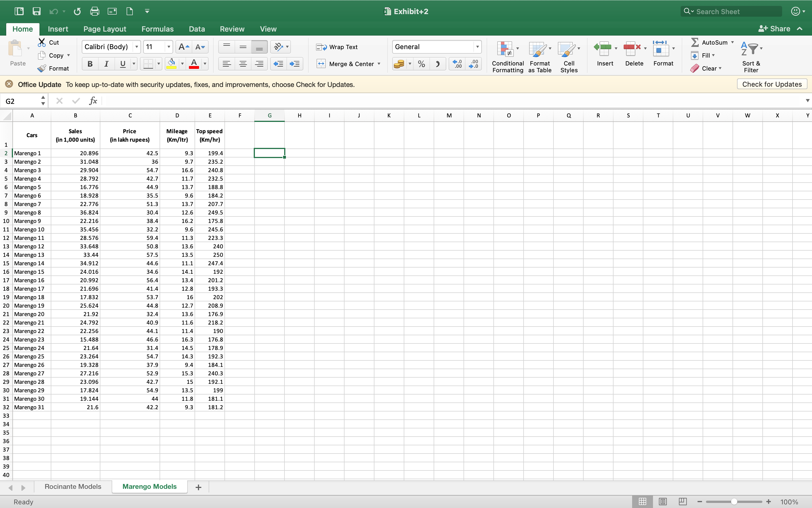Add a new sheet with plus button

tap(198, 487)
